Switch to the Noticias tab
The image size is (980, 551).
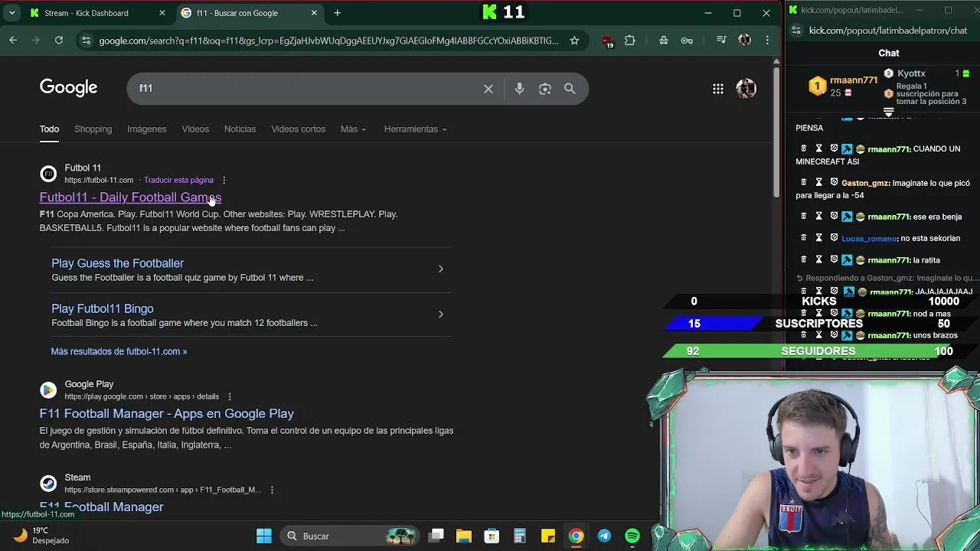(240, 129)
